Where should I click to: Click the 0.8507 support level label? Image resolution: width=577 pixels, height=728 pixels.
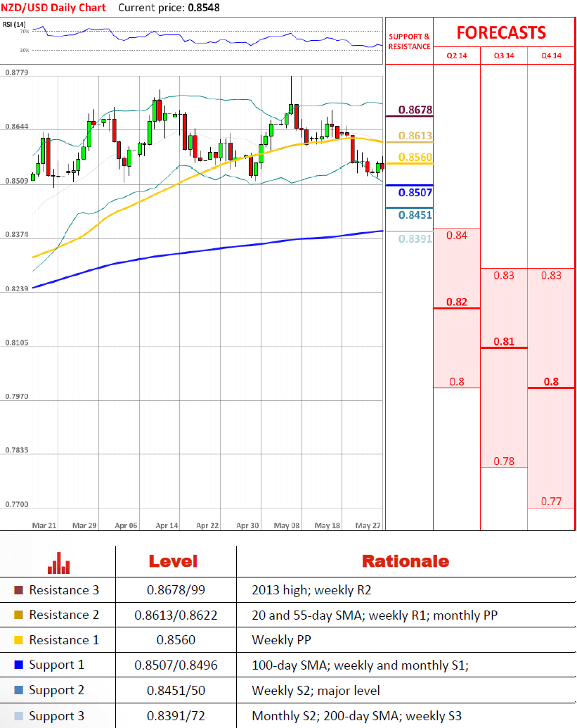click(x=415, y=192)
